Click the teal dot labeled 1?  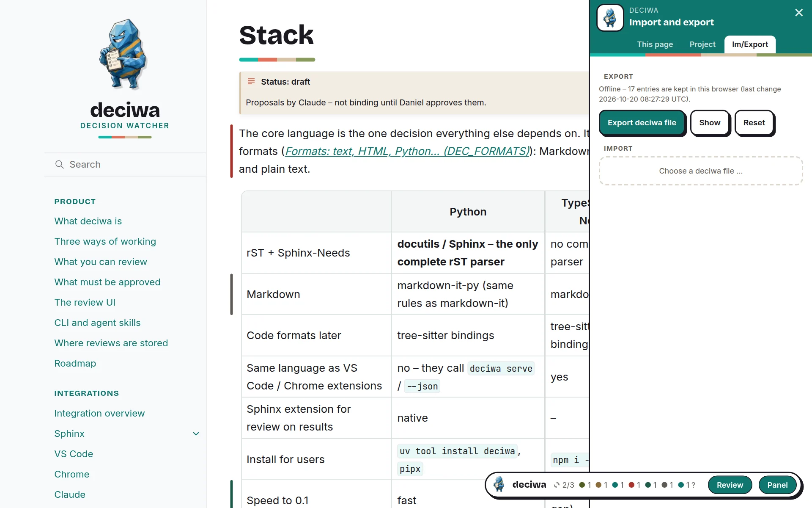tap(681, 485)
